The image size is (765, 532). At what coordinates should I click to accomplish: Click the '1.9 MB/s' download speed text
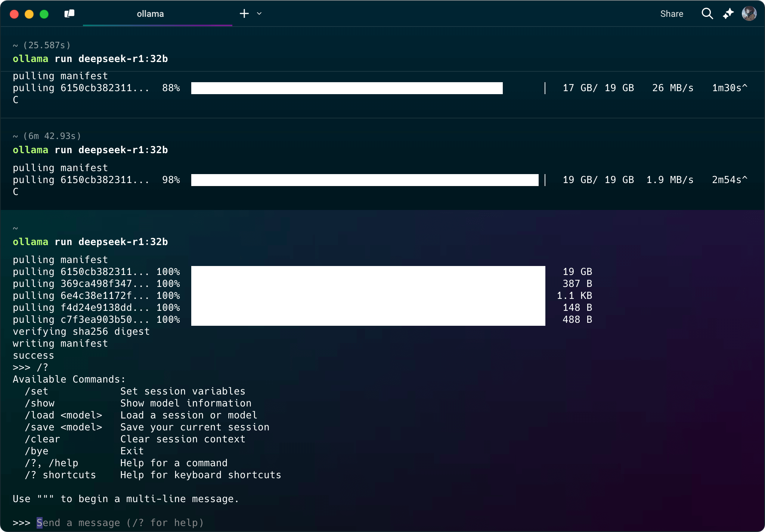[x=670, y=180]
